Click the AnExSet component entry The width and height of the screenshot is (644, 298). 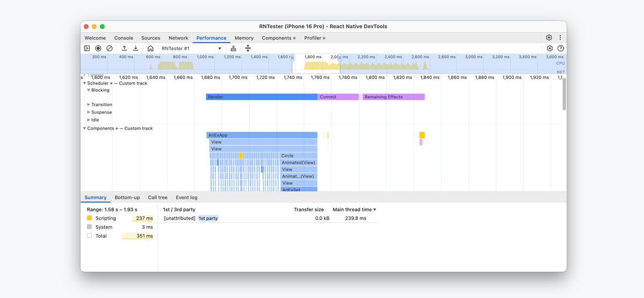[298, 190]
